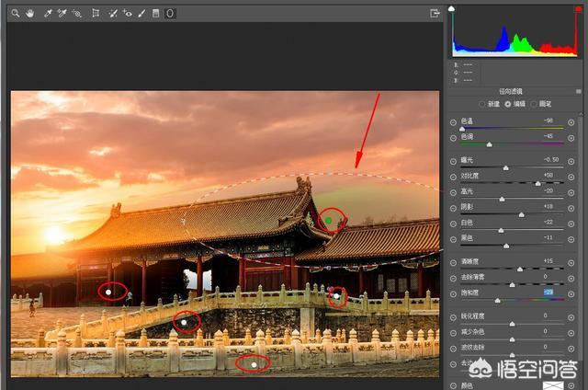Open the 径向滤镜 panel options menu
588x390 pixels.
pos(578,91)
